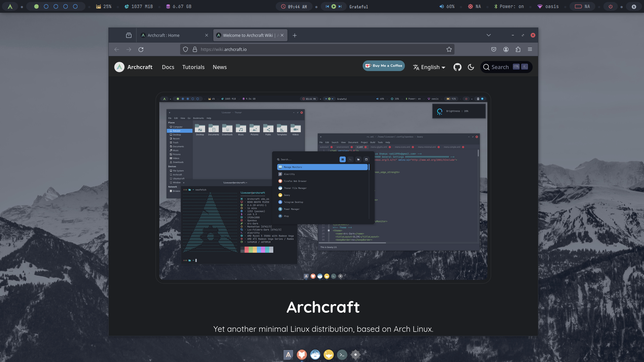
Task: Open Firefox hamburger application menu
Action: pyautogui.click(x=530, y=49)
